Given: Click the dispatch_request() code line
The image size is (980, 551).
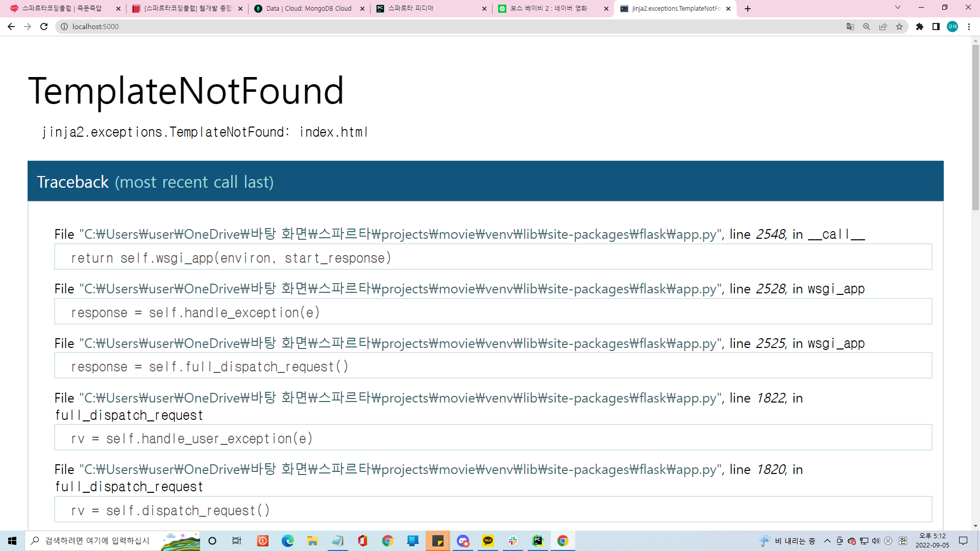Looking at the screenshot, I should [493, 510].
